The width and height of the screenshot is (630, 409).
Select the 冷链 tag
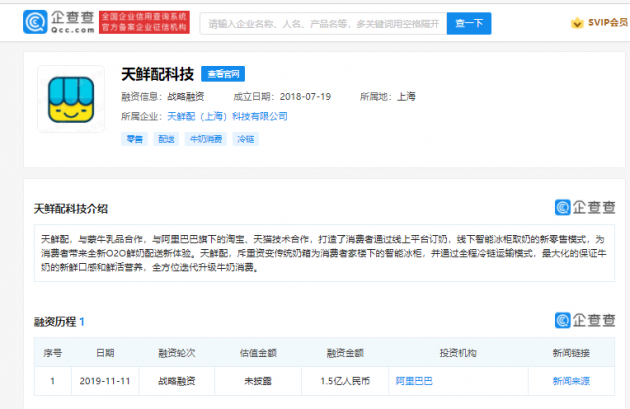(x=245, y=139)
